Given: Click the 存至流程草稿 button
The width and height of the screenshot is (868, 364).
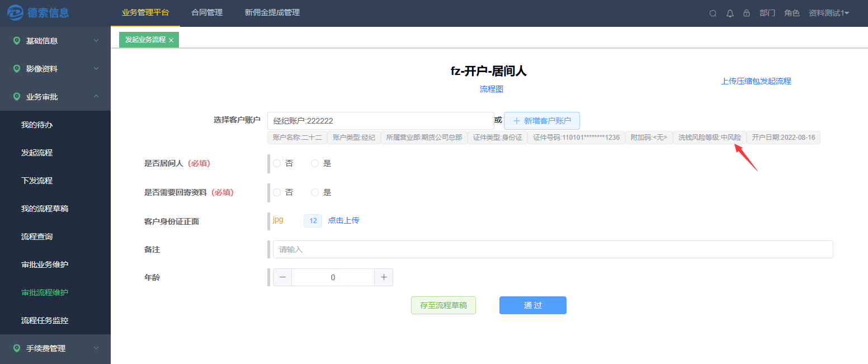Looking at the screenshot, I should 444,305.
